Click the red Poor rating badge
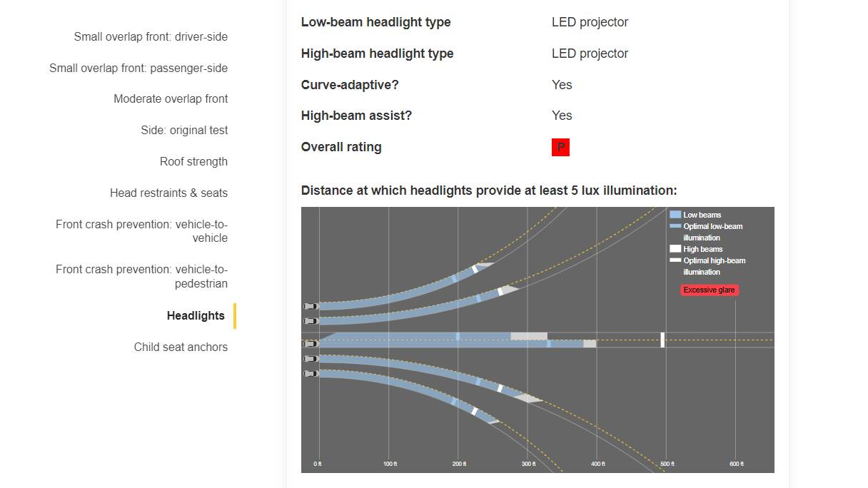The width and height of the screenshot is (868, 488). pyautogui.click(x=560, y=148)
